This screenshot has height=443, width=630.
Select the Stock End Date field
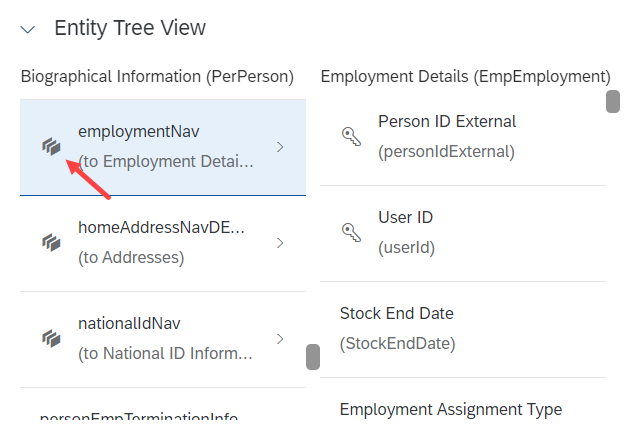coord(463,330)
